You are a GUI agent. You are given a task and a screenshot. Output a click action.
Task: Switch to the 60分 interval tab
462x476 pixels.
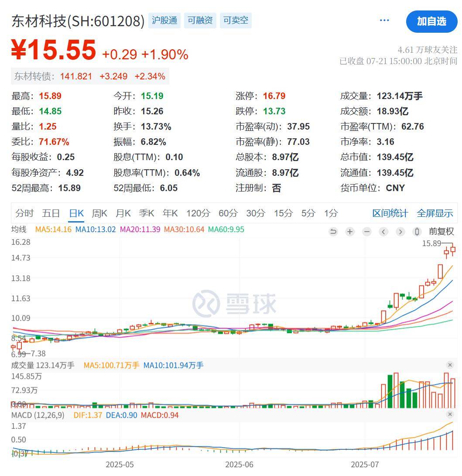(228, 213)
